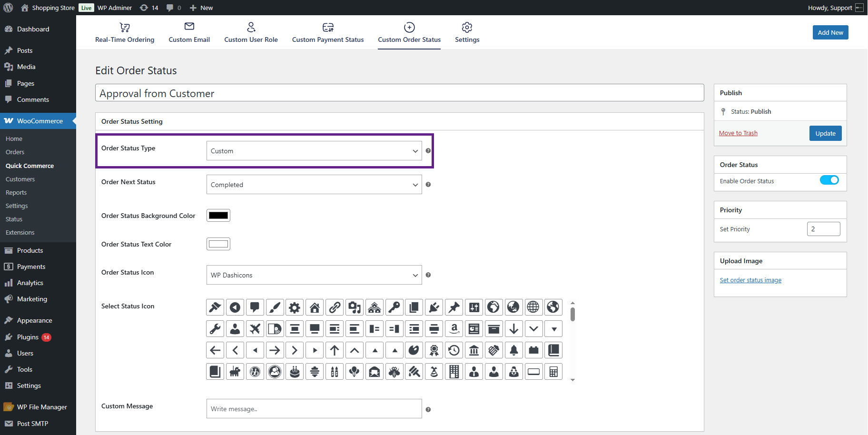Expand the Order Next Status dropdown

click(x=314, y=185)
